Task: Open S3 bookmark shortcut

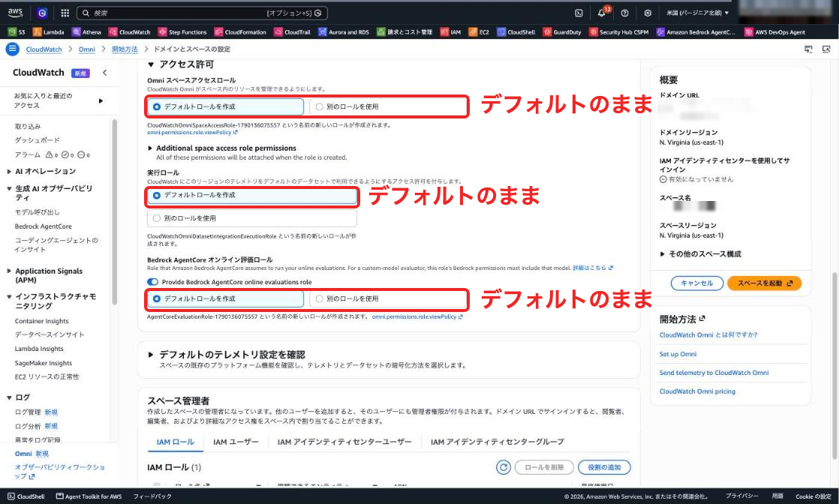Action: tap(17, 32)
